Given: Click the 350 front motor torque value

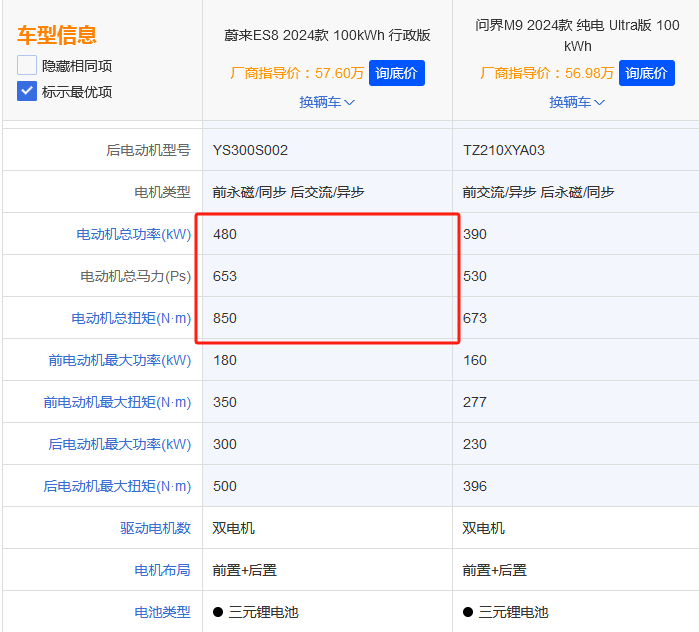Looking at the screenshot, I should click(x=225, y=402).
